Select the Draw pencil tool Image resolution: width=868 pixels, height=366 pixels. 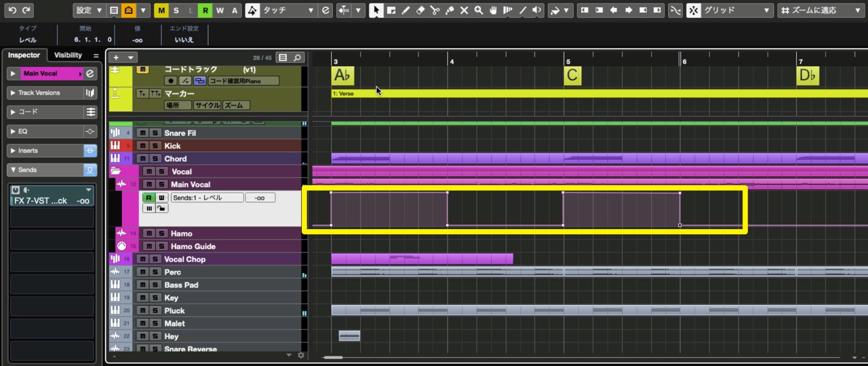406,11
